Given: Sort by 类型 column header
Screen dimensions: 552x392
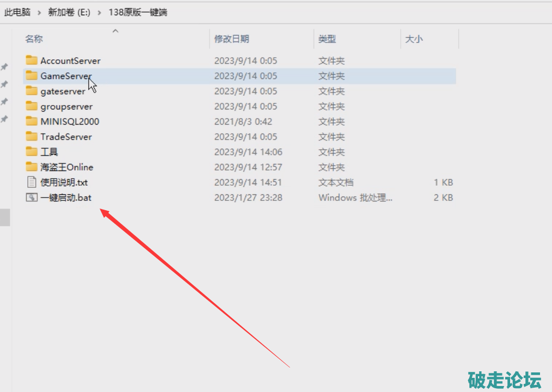Looking at the screenshot, I should [x=327, y=39].
